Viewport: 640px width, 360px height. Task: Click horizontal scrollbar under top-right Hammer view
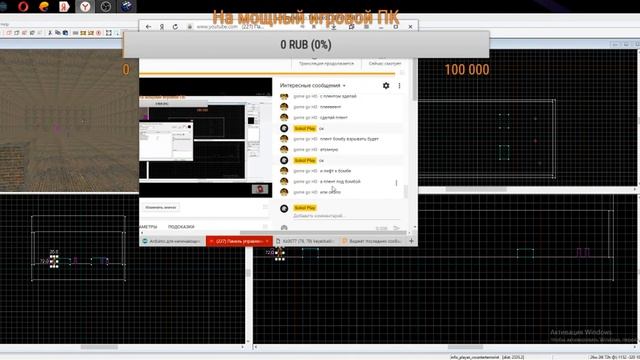point(476,189)
